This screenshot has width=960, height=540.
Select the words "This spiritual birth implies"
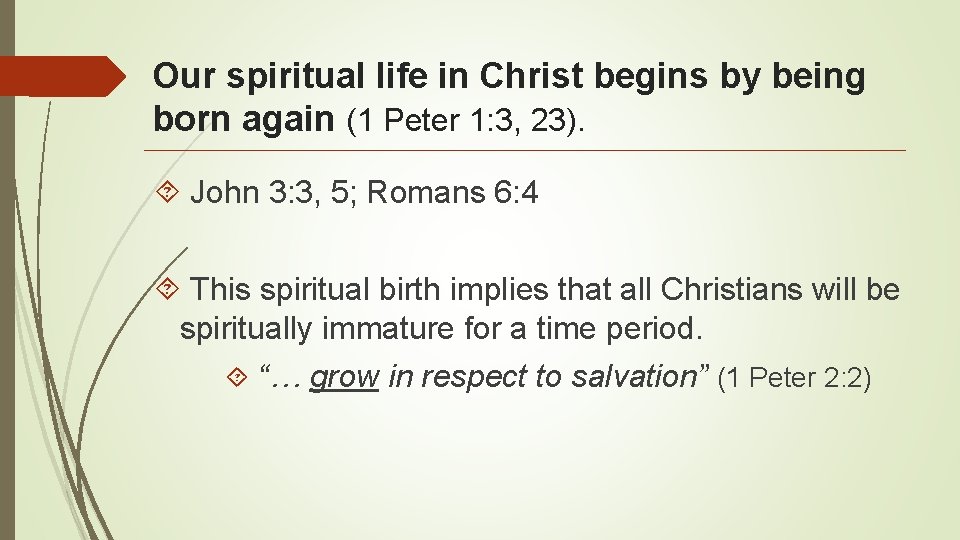(x=369, y=290)
